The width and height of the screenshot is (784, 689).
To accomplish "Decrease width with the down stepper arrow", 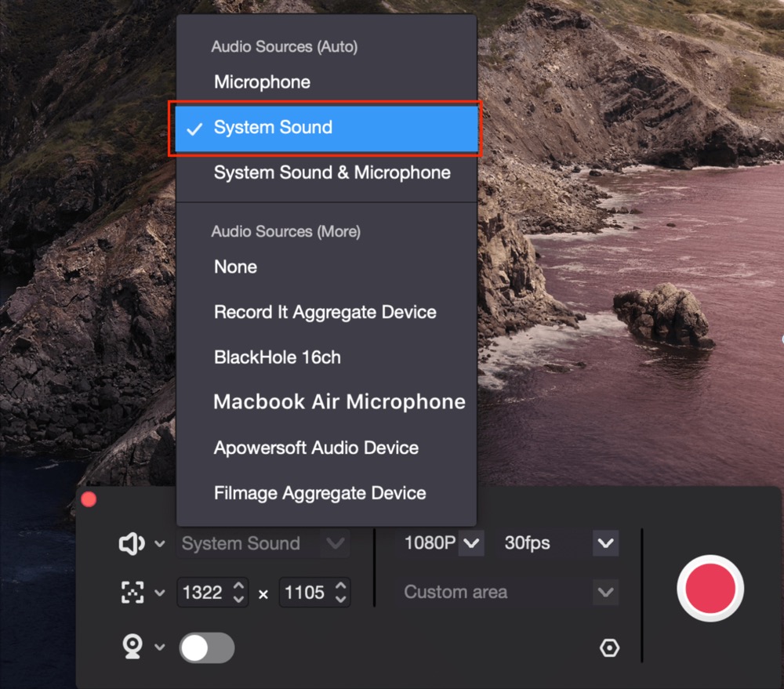I will coord(239,599).
